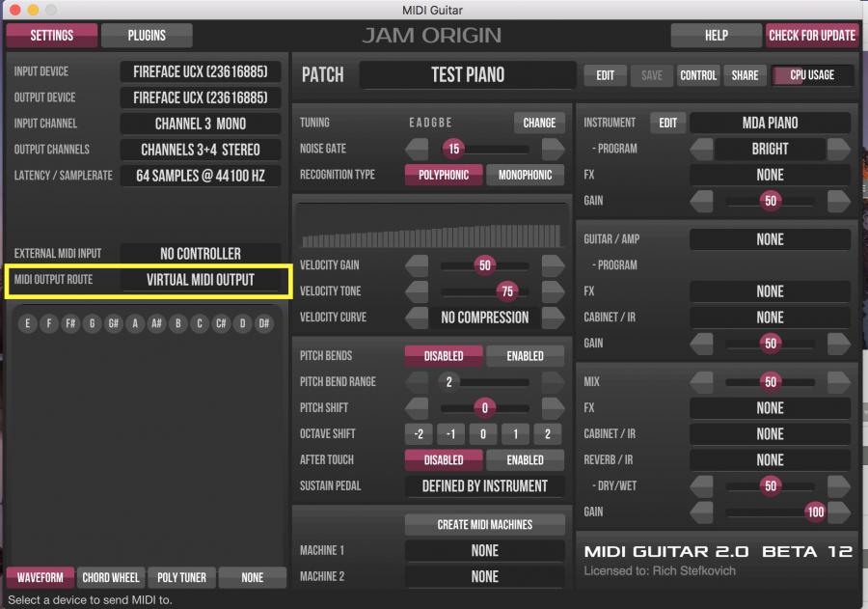The width and height of the screenshot is (868, 609).
Task: Select octave shift 2
Action: pos(548,434)
